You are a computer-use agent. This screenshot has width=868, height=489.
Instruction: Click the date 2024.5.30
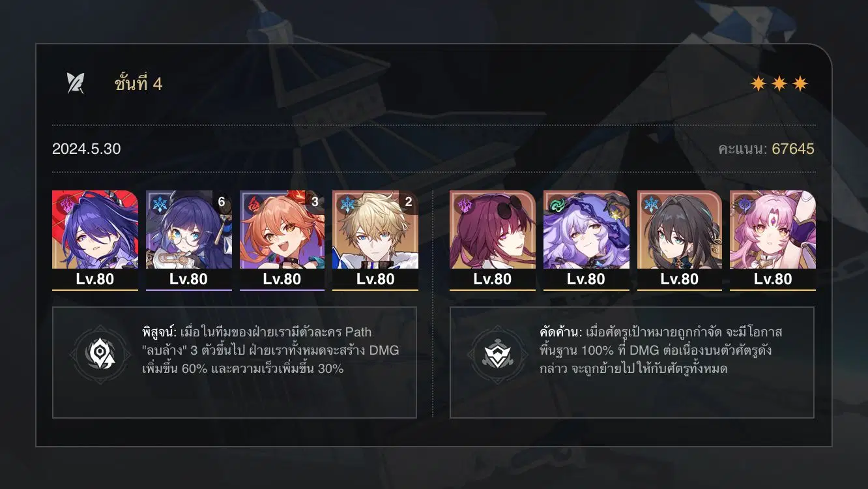87,149
